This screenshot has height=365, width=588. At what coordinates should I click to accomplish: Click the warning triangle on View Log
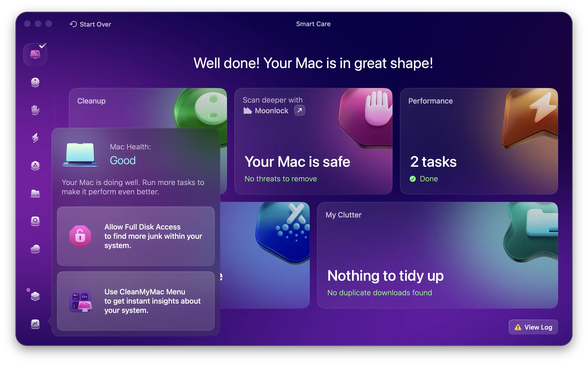(518, 327)
